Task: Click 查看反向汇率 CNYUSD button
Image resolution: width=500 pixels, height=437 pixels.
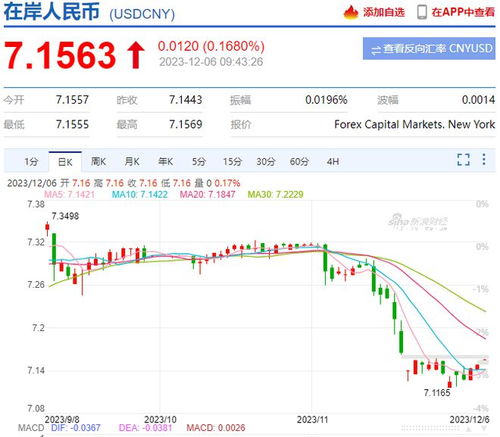Action: (x=429, y=49)
